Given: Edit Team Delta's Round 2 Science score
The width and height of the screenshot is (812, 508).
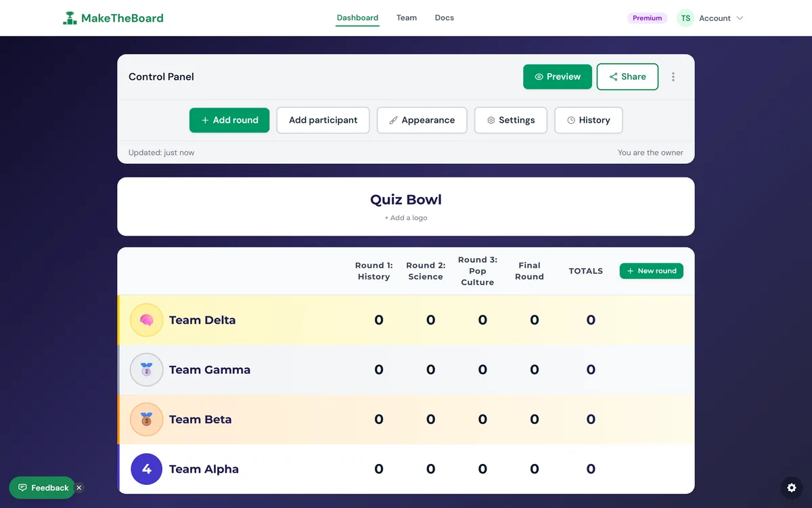Looking at the screenshot, I should 431,320.
